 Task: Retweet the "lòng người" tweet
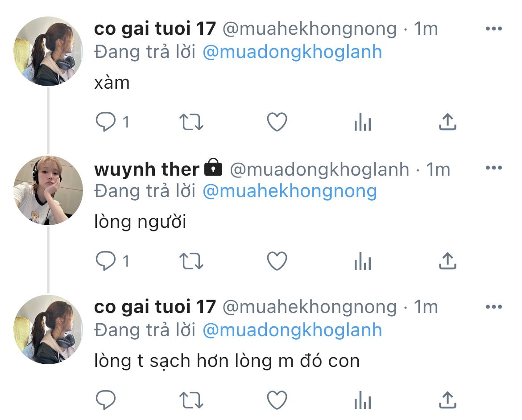pyautogui.click(x=191, y=260)
